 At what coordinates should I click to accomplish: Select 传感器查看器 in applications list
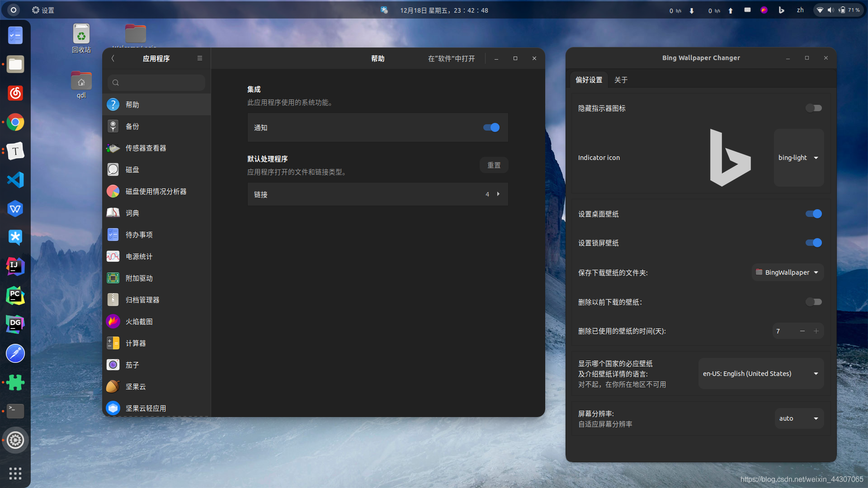coord(157,148)
